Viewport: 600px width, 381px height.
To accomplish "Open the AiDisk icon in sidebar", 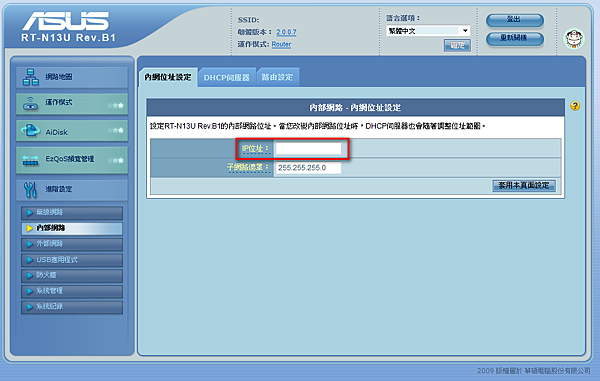I will coord(31,131).
